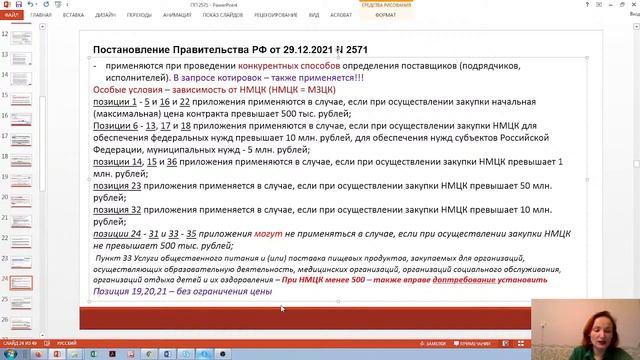This screenshot has height=360, width=640.
Task: Click the main editor scroll-up arrow
Action: coord(636,27)
